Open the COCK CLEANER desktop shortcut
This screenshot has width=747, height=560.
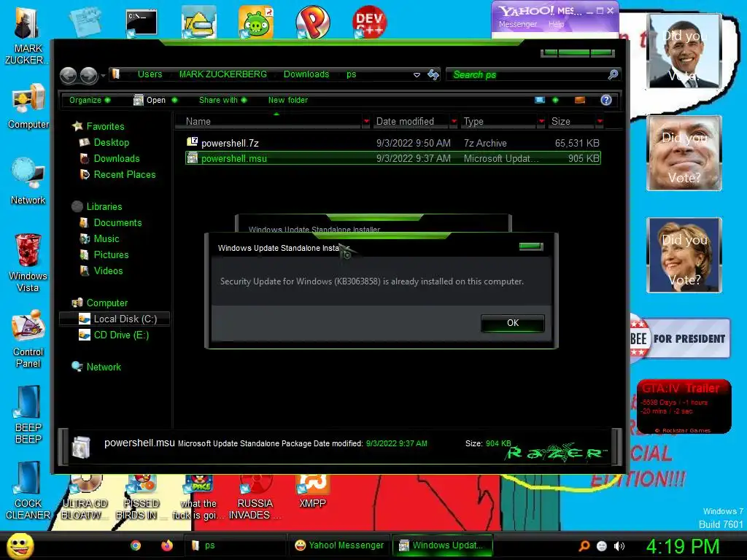coord(28,491)
